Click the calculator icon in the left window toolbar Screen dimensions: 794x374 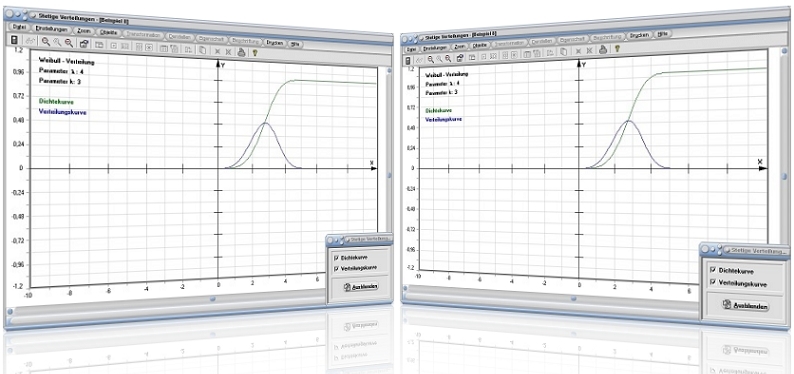[x=14, y=40]
